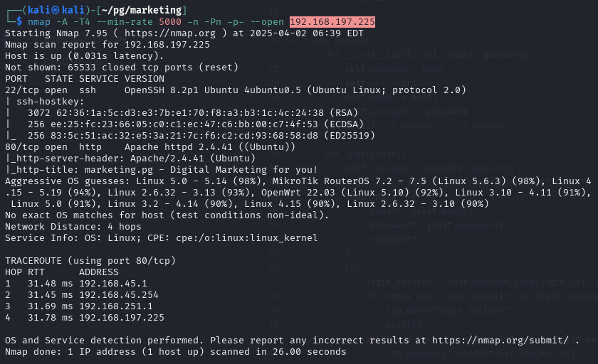Click the RSA hostkey fingerprint line
Viewport: 598px width, 364px height.
pos(182,113)
